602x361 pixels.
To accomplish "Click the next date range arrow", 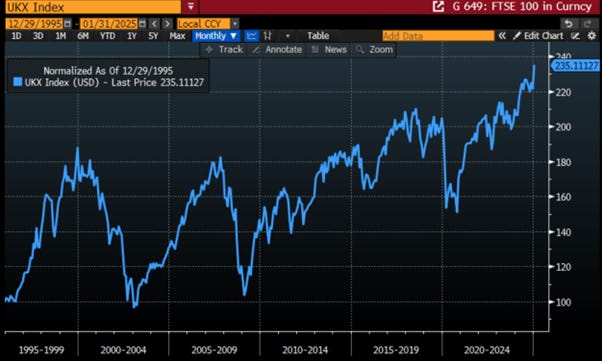I will click(x=167, y=24).
